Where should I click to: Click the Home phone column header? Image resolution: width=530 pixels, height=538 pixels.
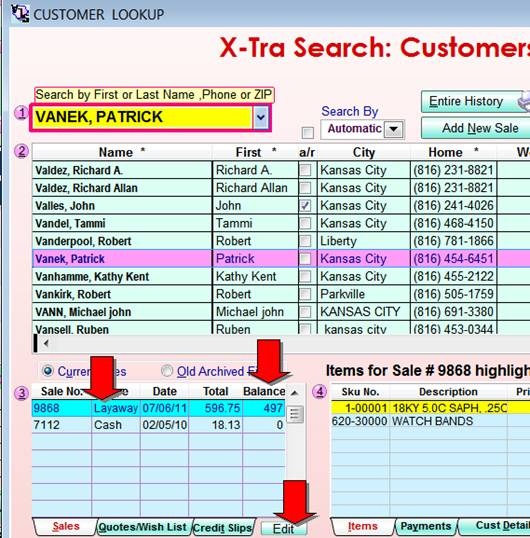click(453, 152)
